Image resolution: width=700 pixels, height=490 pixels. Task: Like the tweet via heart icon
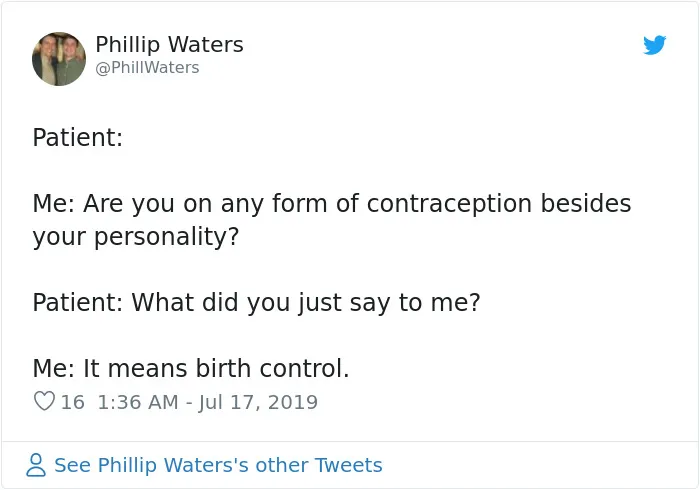click(x=44, y=401)
